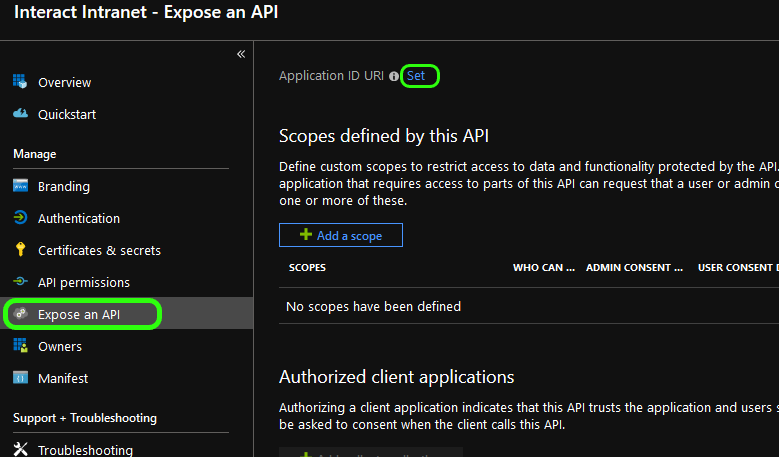Click the Overview grid icon
The height and width of the screenshot is (457, 779).
20,81
